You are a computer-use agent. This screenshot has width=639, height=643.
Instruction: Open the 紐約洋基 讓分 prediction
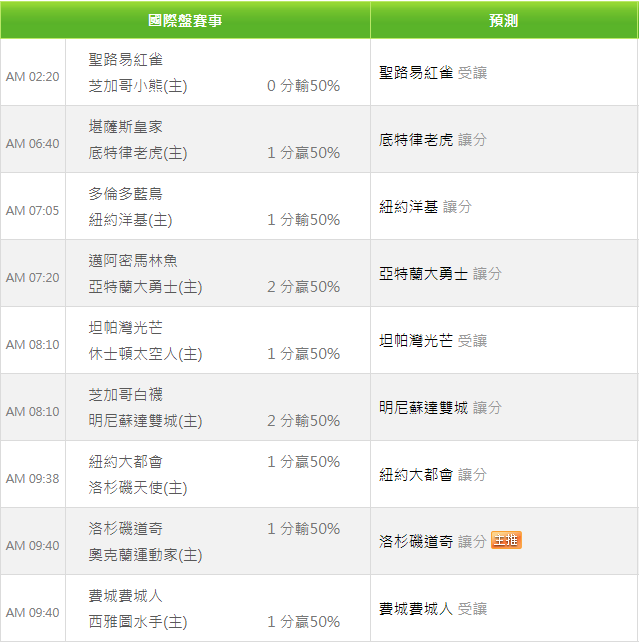pos(425,207)
